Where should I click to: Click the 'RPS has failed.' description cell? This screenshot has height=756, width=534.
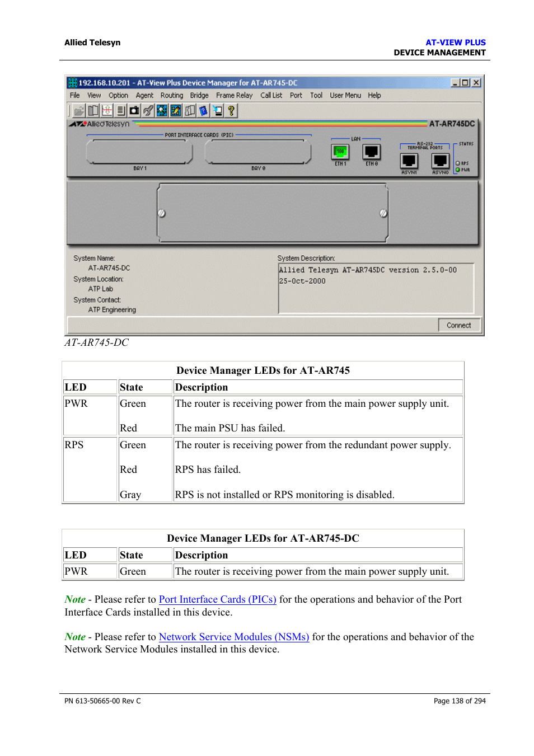pyautogui.click(x=208, y=469)
